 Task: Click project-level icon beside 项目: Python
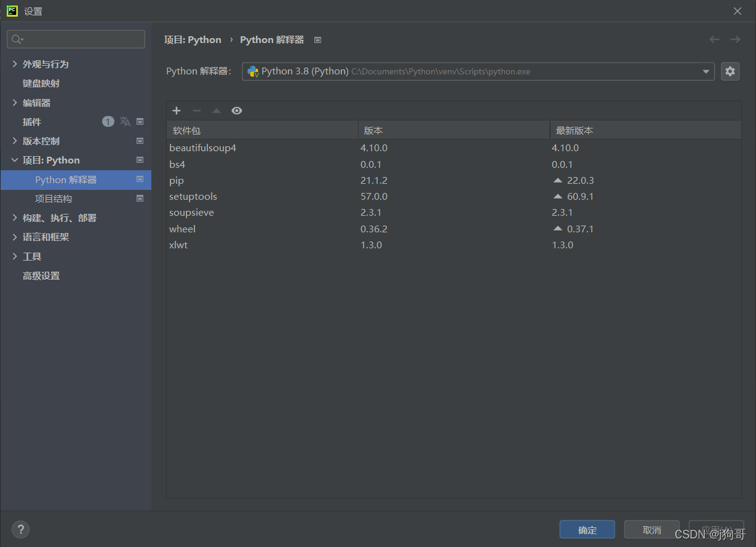(x=140, y=160)
